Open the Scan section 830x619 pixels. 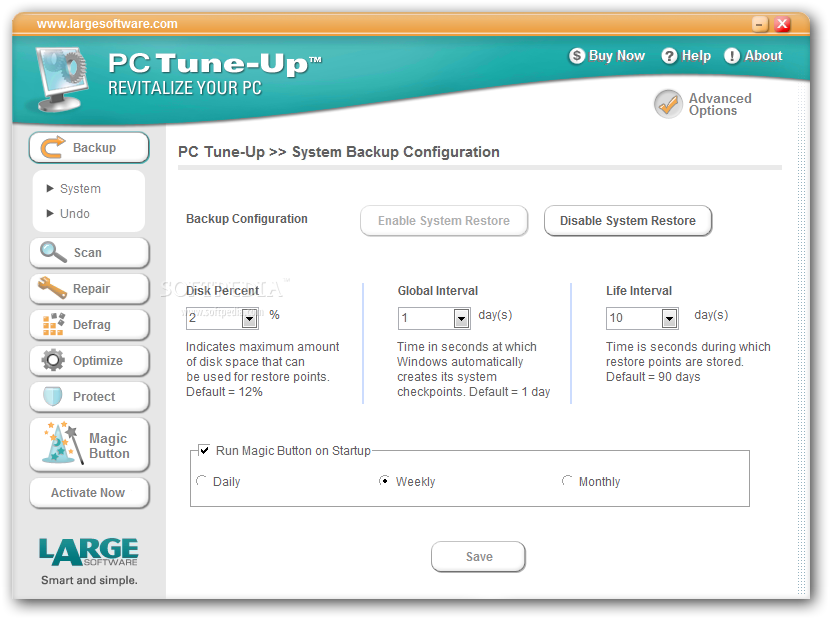tap(89, 253)
